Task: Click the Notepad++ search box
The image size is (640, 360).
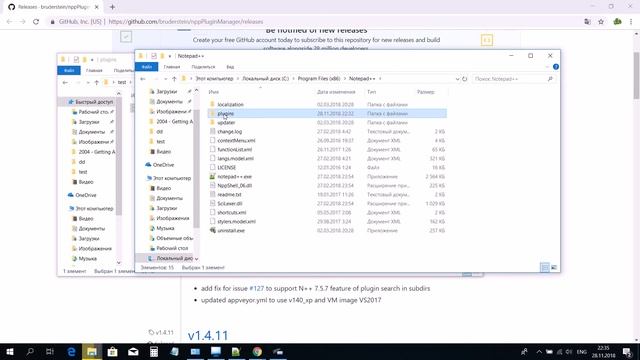Action: pyautogui.click(x=514, y=79)
